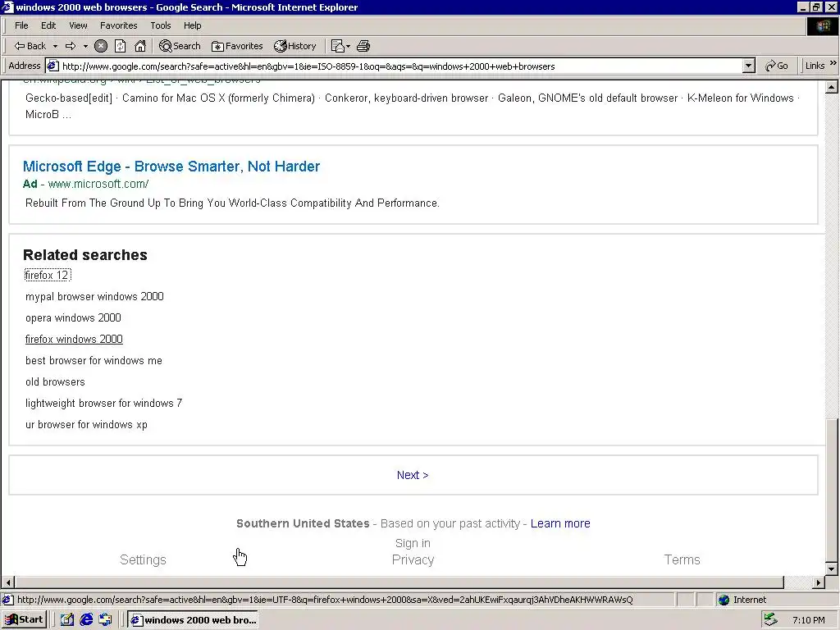Click the 7:10 PM taskbar clock

pyautogui.click(x=808, y=620)
